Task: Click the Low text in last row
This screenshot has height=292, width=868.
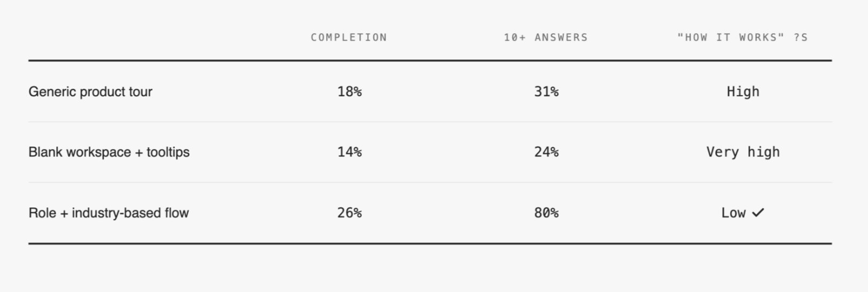Action: (733, 213)
